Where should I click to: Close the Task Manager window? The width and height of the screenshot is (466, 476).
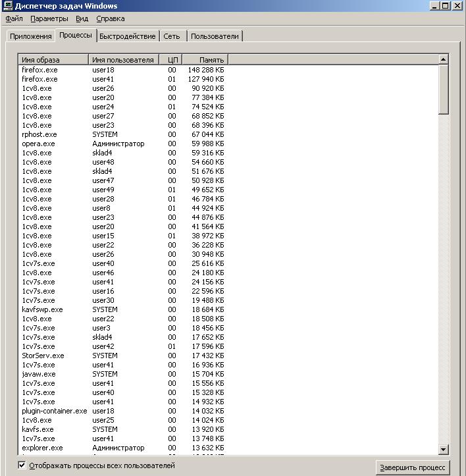click(x=457, y=6)
